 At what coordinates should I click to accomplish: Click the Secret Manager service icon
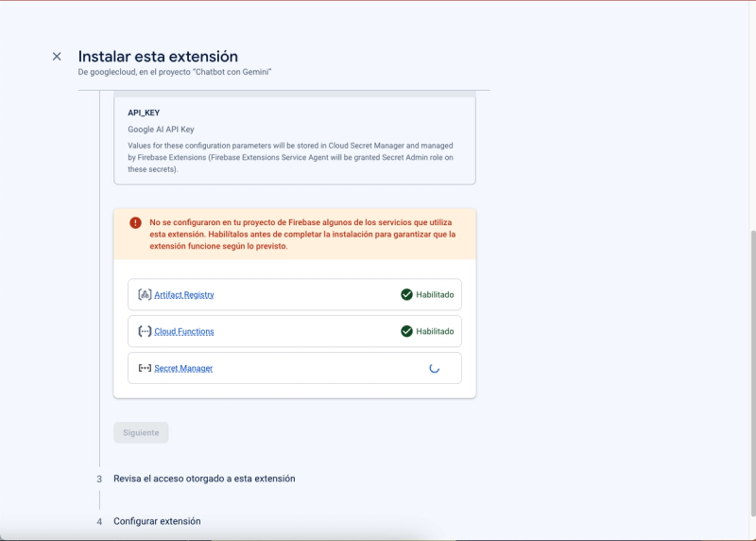pyautogui.click(x=145, y=368)
